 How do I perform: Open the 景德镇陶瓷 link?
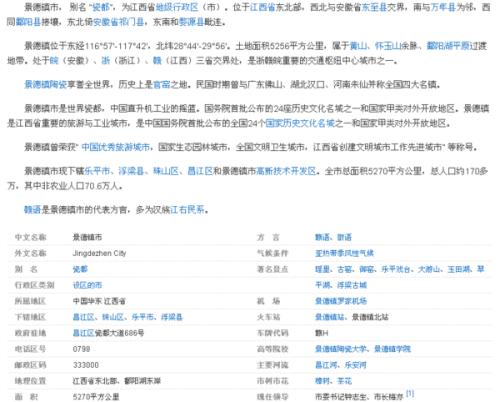click(45, 85)
